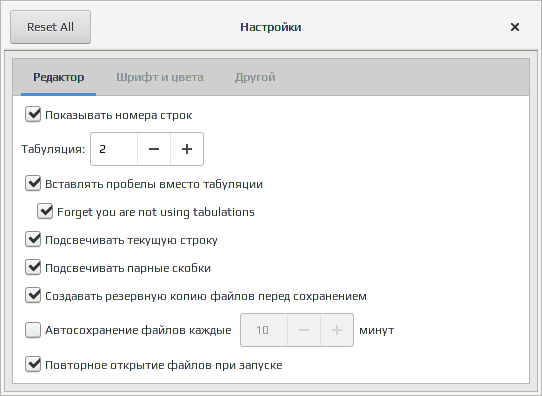Toggle Подсвечивать парные скобки checkbox
The height and width of the screenshot is (396, 542).
[33, 267]
